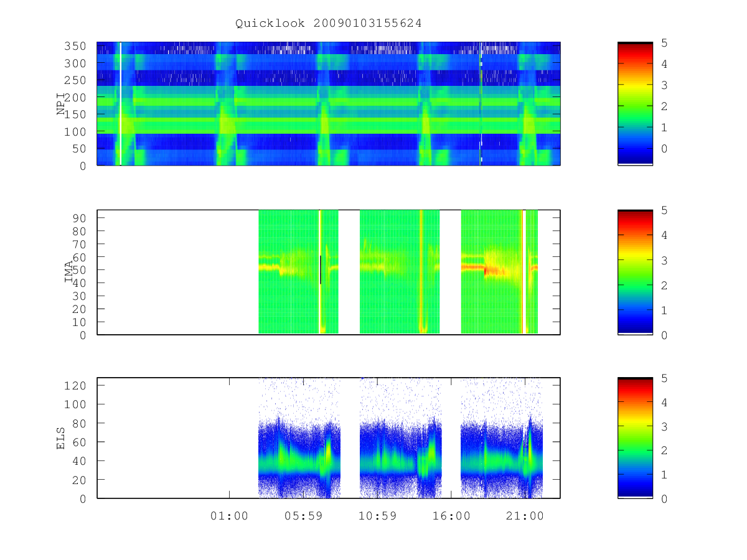Click the 4 label on IMA colorbar
The height and width of the screenshot is (560, 747).
pos(664,235)
